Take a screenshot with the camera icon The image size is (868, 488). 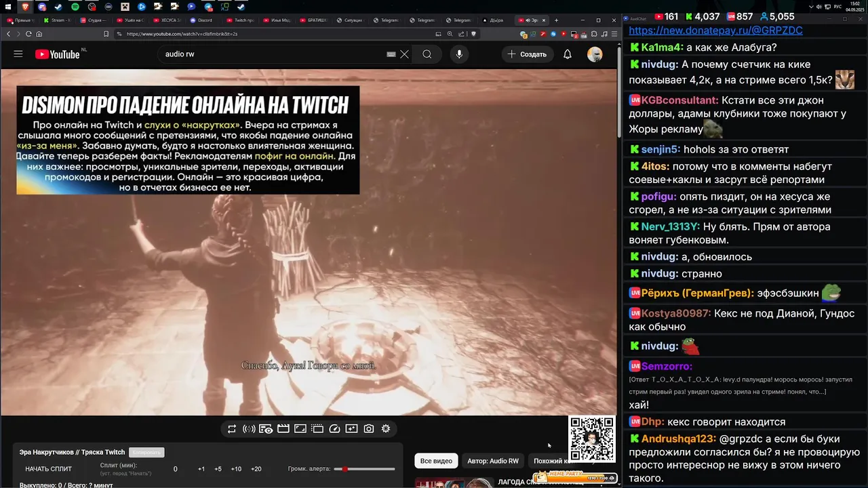(369, 429)
